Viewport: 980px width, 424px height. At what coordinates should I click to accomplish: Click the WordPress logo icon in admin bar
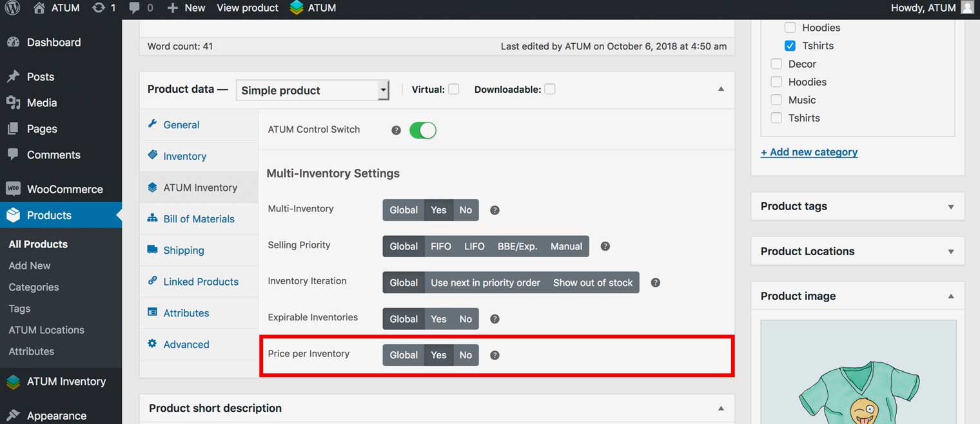[x=12, y=8]
